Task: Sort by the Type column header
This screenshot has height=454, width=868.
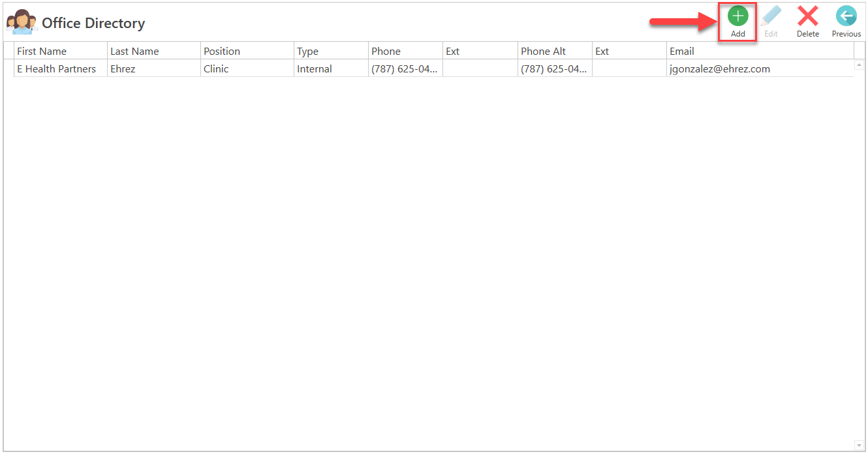Action: click(x=332, y=51)
